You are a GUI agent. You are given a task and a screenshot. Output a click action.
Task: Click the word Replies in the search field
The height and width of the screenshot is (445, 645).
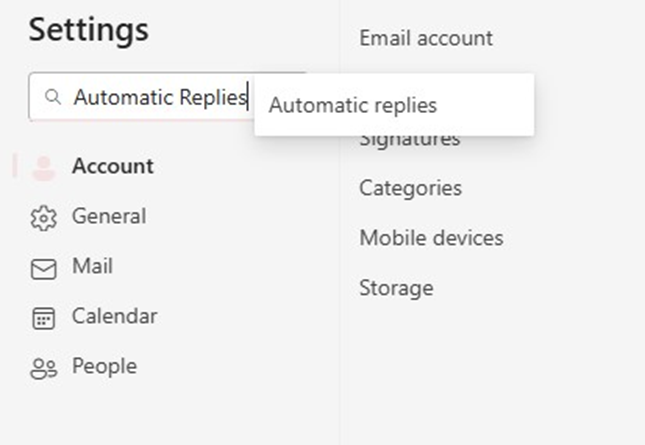click(x=213, y=98)
